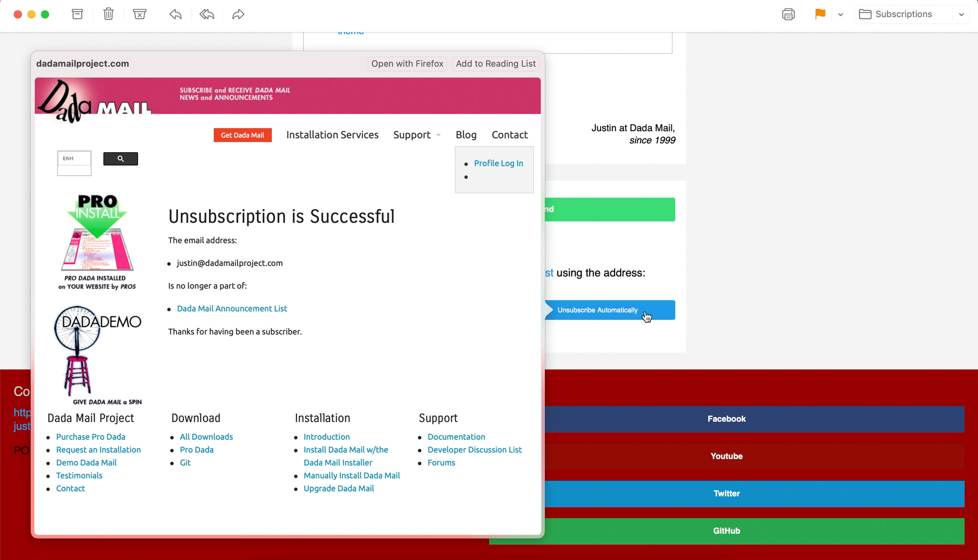Select the ENH input field

pyautogui.click(x=74, y=158)
